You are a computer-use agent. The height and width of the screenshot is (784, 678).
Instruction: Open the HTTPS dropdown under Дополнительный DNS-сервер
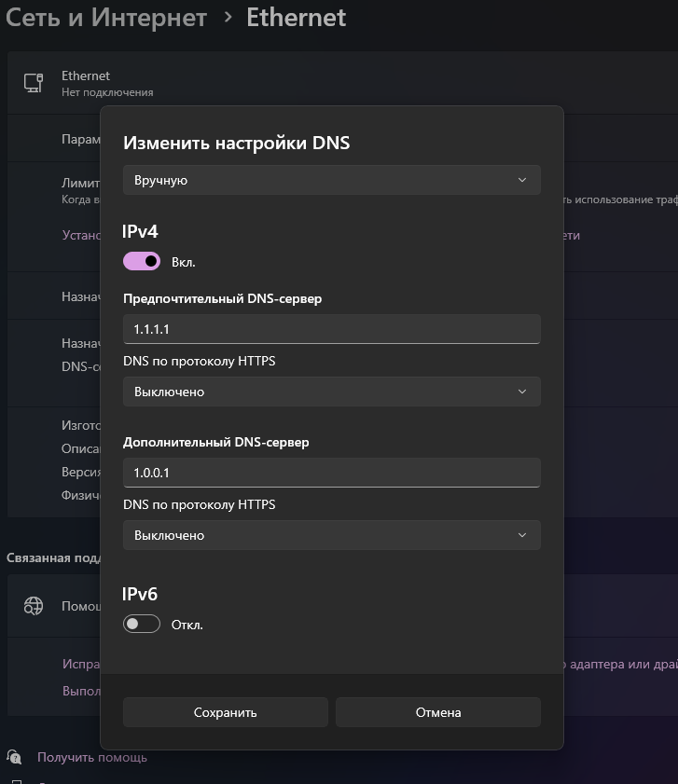click(x=331, y=535)
